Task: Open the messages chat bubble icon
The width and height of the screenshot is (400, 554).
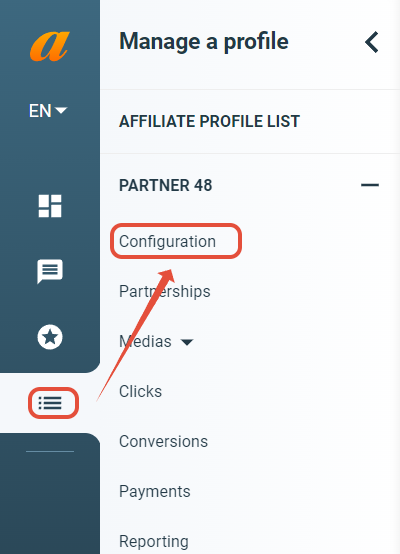Action: (50, 271)
